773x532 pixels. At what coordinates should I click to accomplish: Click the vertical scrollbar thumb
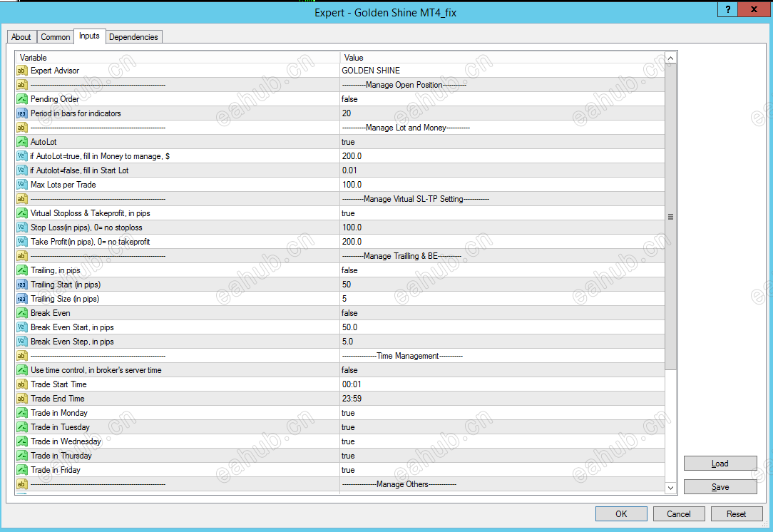(670, 217)
